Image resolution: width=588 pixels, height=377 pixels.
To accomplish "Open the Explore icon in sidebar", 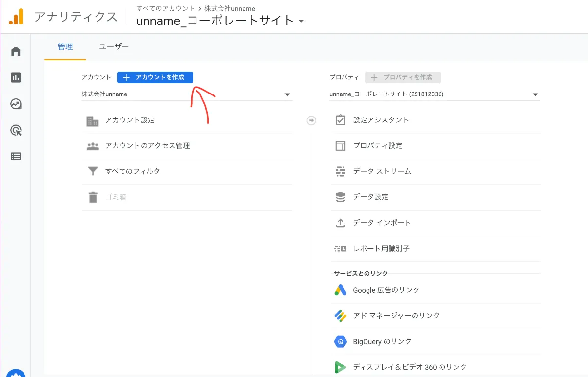I will [x=16, y=104].
